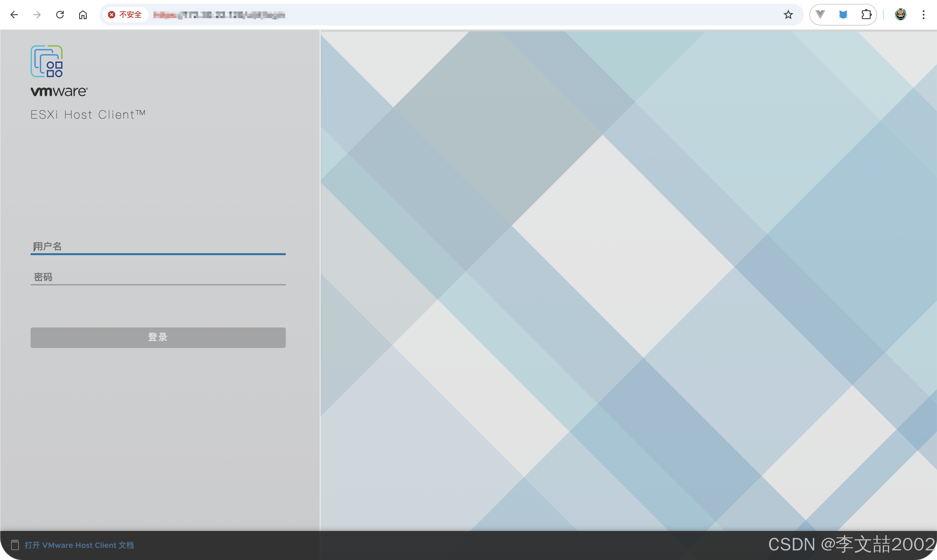
Task: Focus the 密码 password field
Action: [158, 277]
